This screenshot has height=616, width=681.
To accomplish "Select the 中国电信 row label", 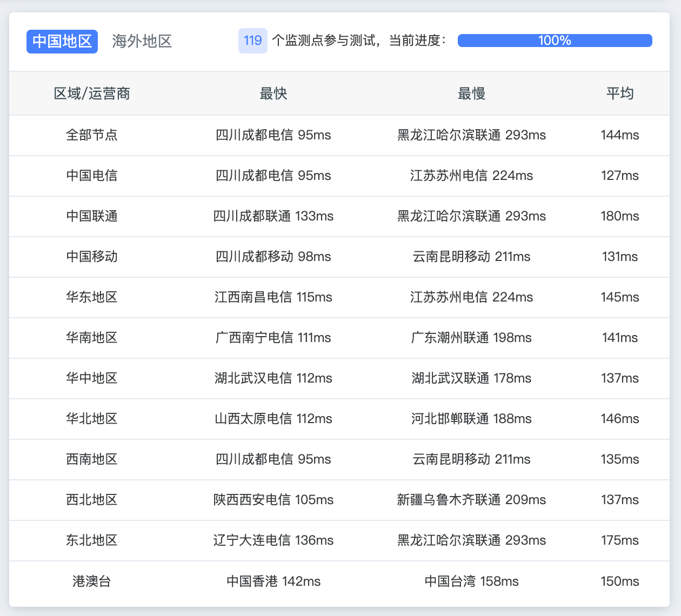I will point(92,175).
